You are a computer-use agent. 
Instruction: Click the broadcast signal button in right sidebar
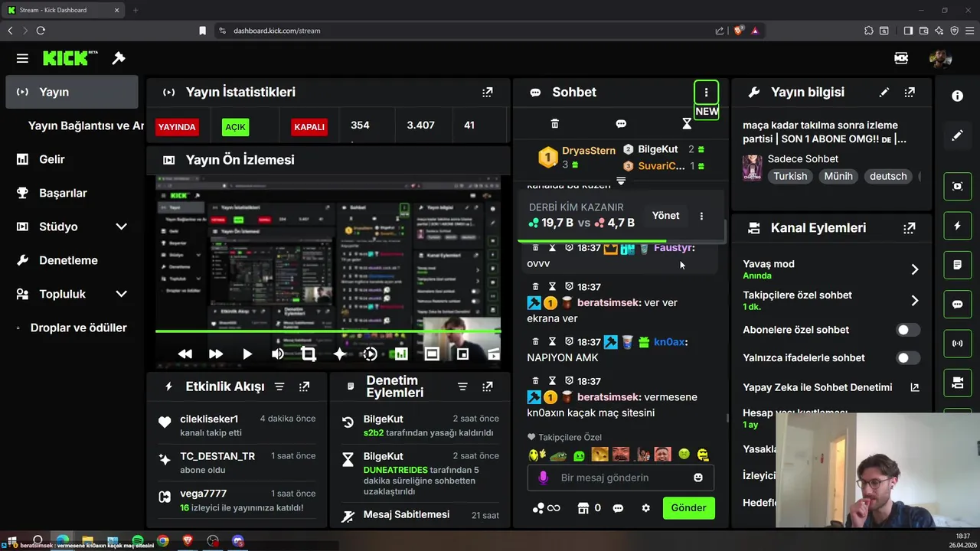958,343
